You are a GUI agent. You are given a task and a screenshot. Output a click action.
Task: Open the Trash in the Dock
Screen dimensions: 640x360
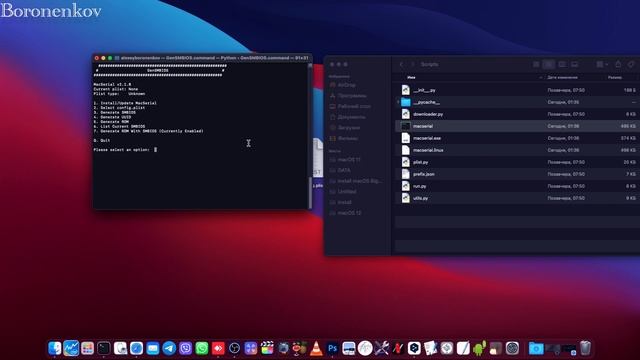click(585, 348)
